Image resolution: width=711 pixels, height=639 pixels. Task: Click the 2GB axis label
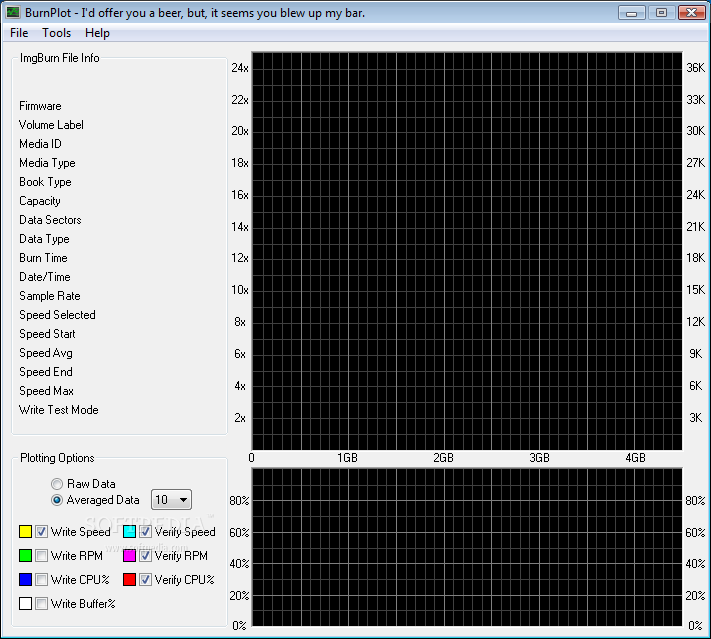click(443, 458)
